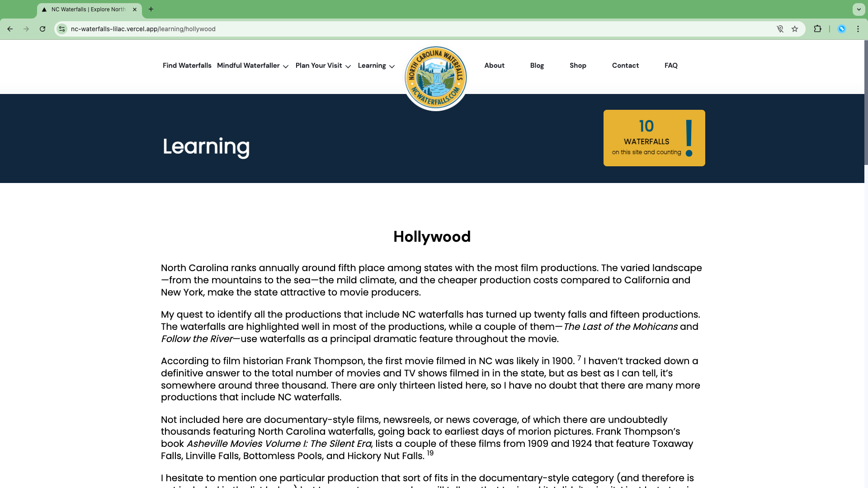868x488 pixels.
Task: Open the Shop link in navigation
Action: tap(578, 66)
